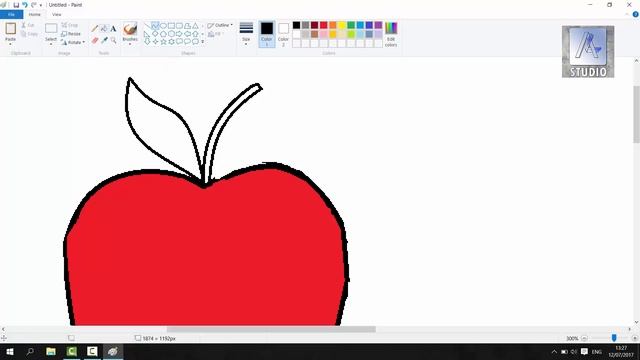This screenshot has width=640, height=360.
Task: Expand the Select dropdown arrow
Action: point(51,44)
